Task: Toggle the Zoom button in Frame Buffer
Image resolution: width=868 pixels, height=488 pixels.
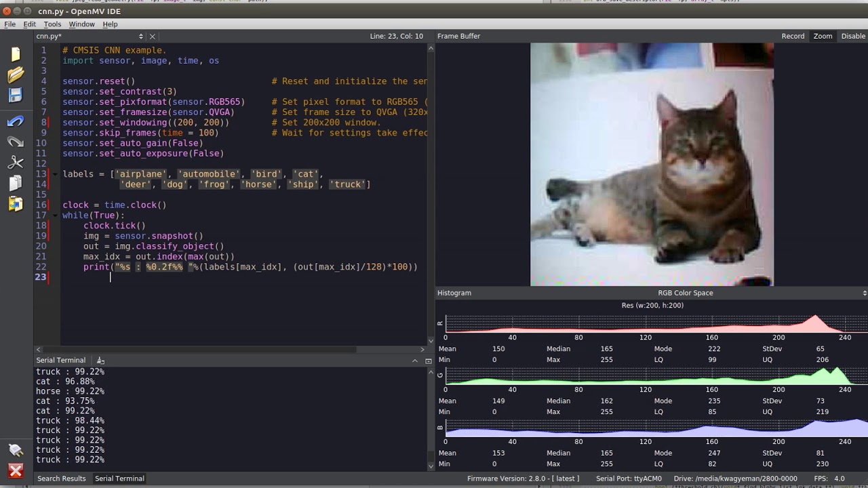Action: click(x=823, y=36)
